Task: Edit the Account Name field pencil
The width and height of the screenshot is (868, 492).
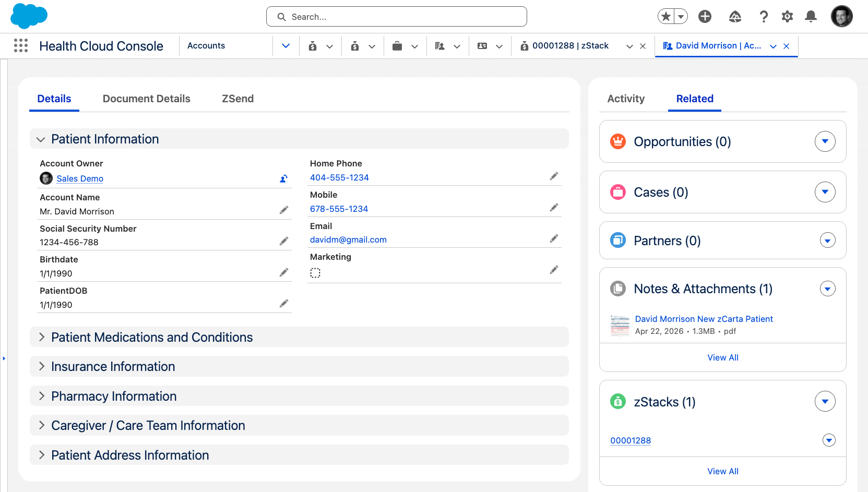Action: (x=284, y=210)
